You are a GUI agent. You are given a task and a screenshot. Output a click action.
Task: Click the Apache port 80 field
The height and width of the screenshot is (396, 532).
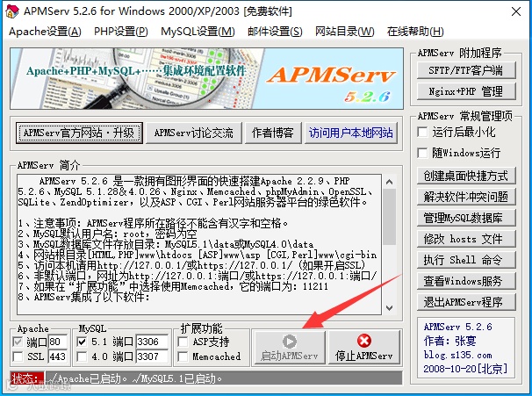[58, 342]
